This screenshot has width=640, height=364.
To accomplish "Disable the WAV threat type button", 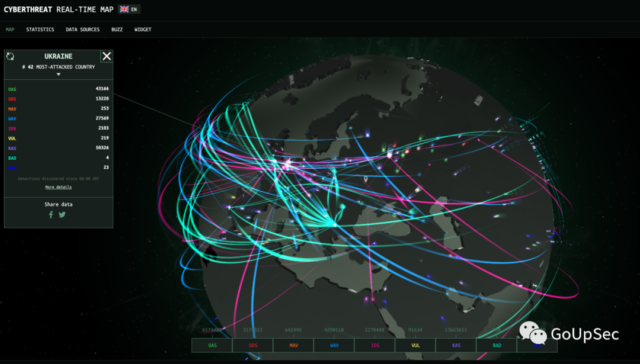I will coord(334,345).
